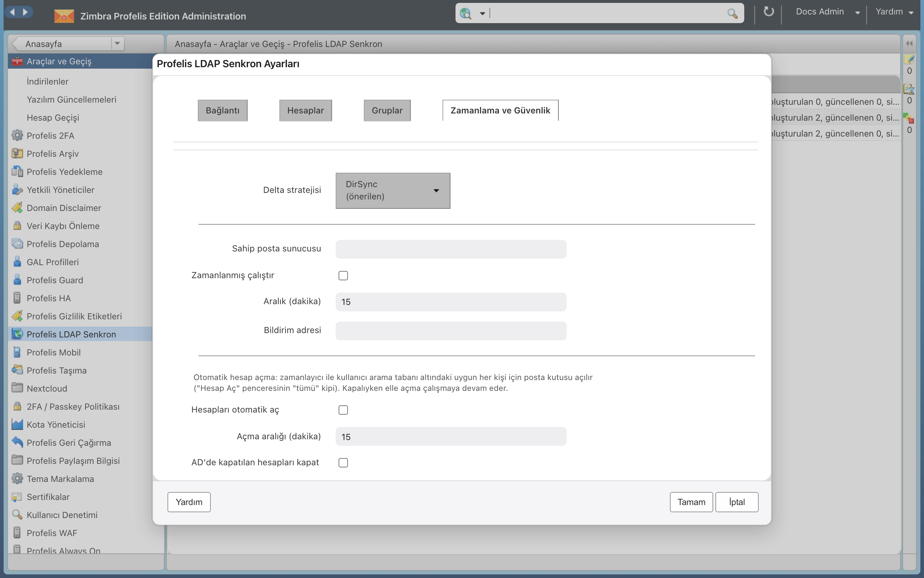Switch to the Hesaplar tab
Viewport: 924px width, 578px height.
[305, 111]
